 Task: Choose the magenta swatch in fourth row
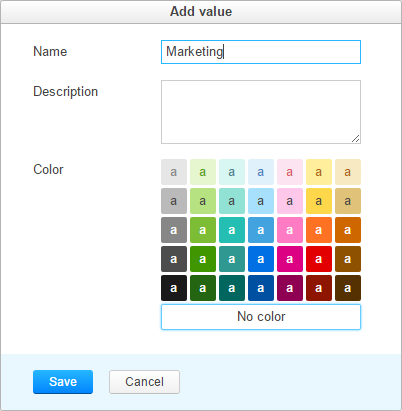pyautogui.click(x=290, y=259)
